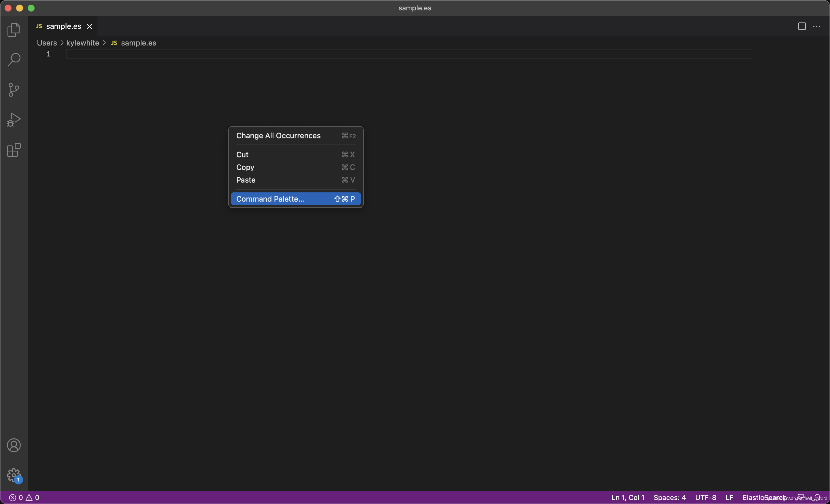830x504 pixels.
Task: Change the ElasticSearch language mode
Action: click(764, 497)
